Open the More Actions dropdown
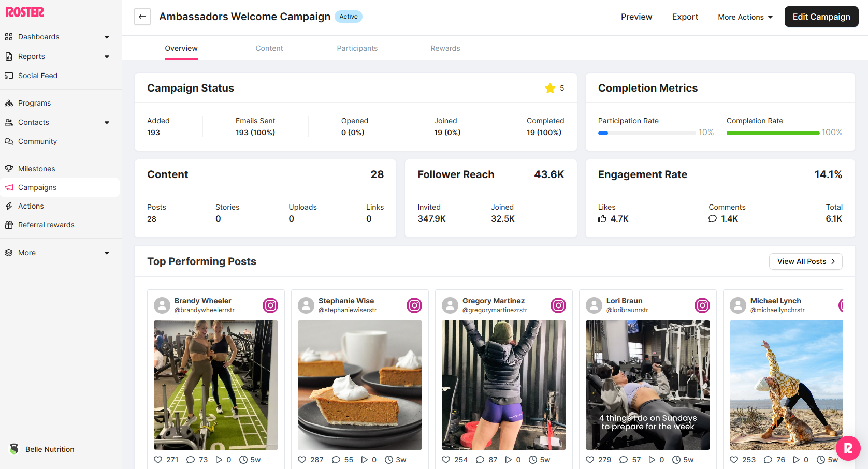 pyautogui.click(x=745, y=17)
